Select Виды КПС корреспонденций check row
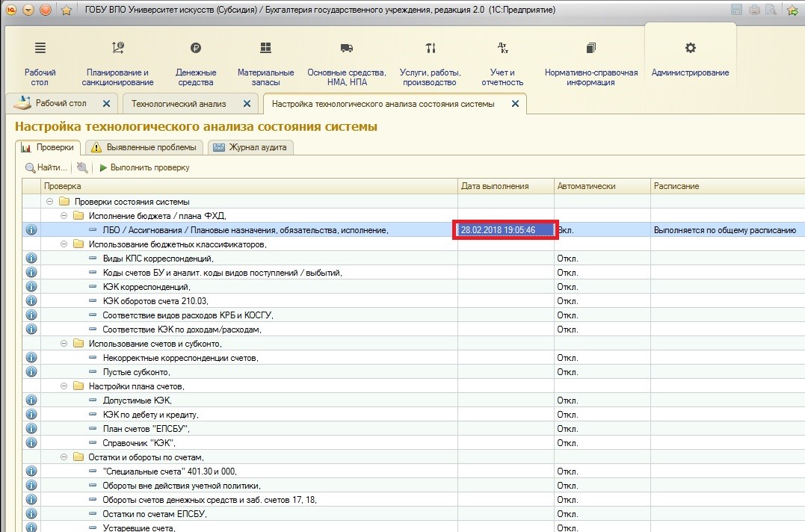 click(157, 259)
